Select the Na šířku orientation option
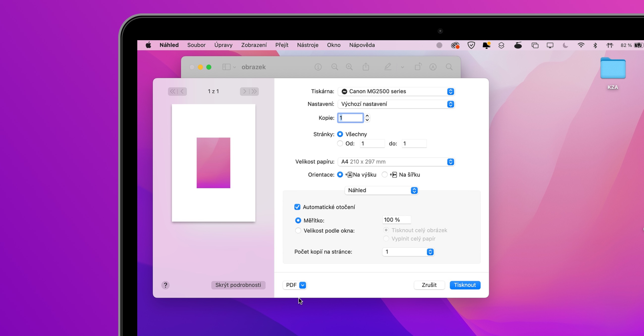The width and height of the screenshot is (644, 336). click(x=385, y=175)
